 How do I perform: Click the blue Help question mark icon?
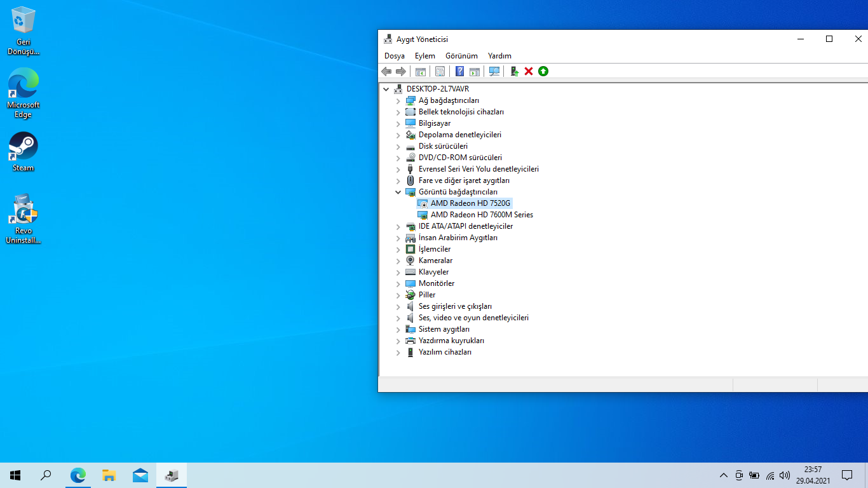tap(459, 71)
